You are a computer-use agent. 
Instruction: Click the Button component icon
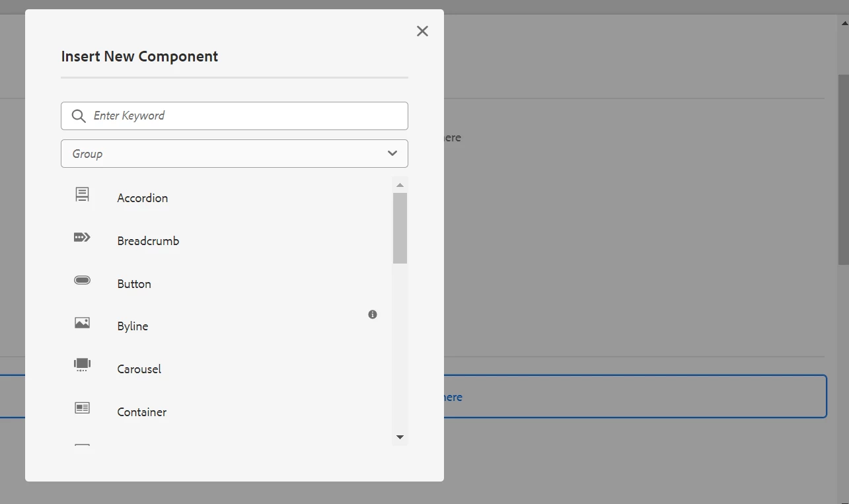pyautogui.click(x=82, y=280)
